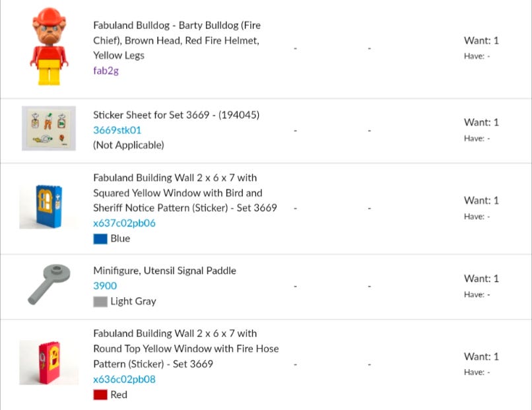Screen dimensions: 532x410
Task: Click the Light Gray color swatch
Action: point(100,302)
